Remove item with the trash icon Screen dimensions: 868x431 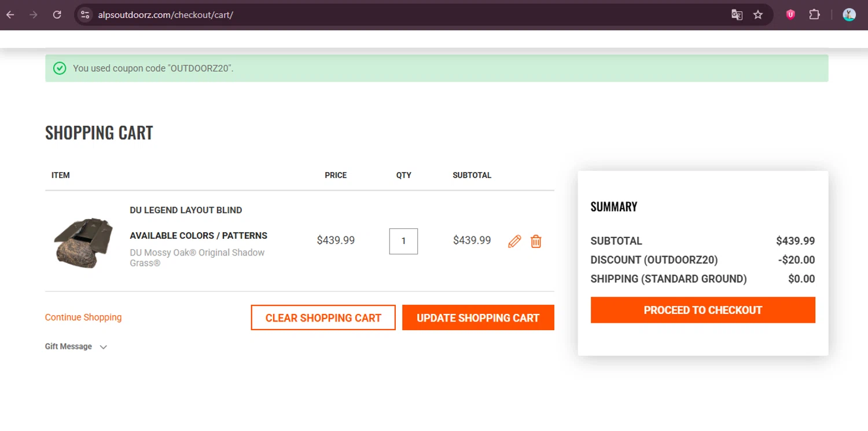pos(536,241)
